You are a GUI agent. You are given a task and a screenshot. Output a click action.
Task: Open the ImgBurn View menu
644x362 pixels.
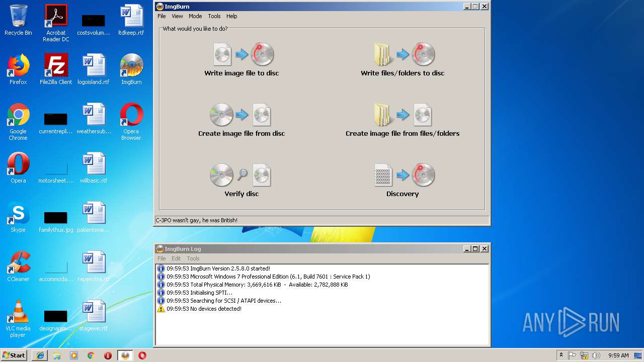click(x=177, y=16)
